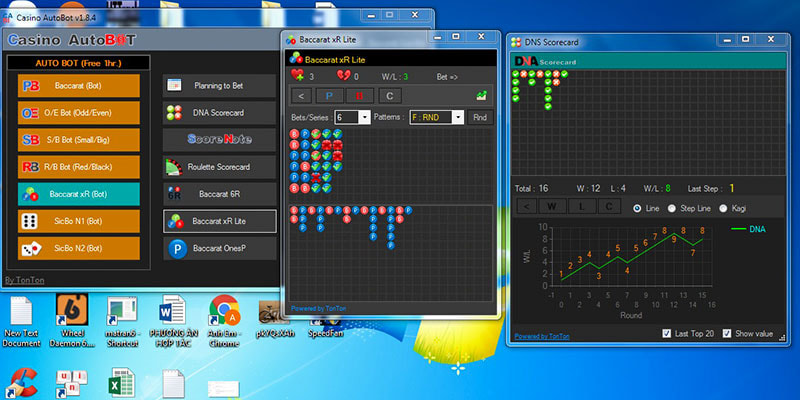The height and width of the screenshot is (400, 800).
Task: Click the DNA legend entry on chart
Action: click(748, 229)
